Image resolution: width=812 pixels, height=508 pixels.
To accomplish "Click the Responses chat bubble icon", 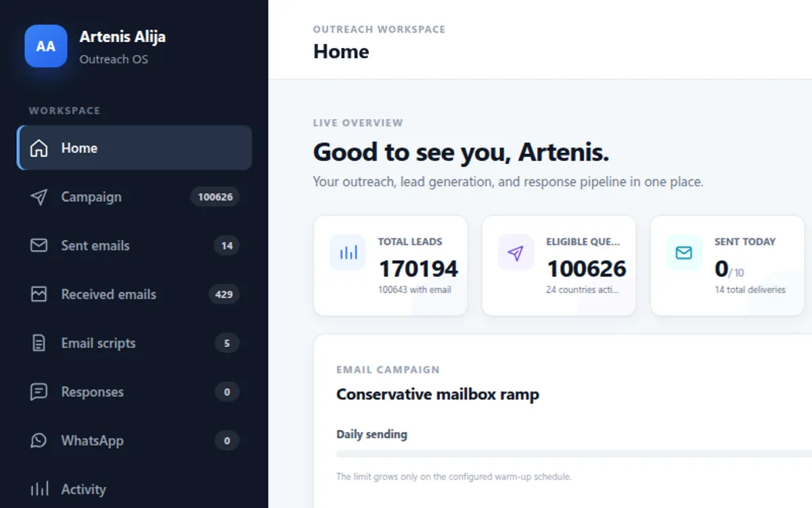I will point(39,391).
